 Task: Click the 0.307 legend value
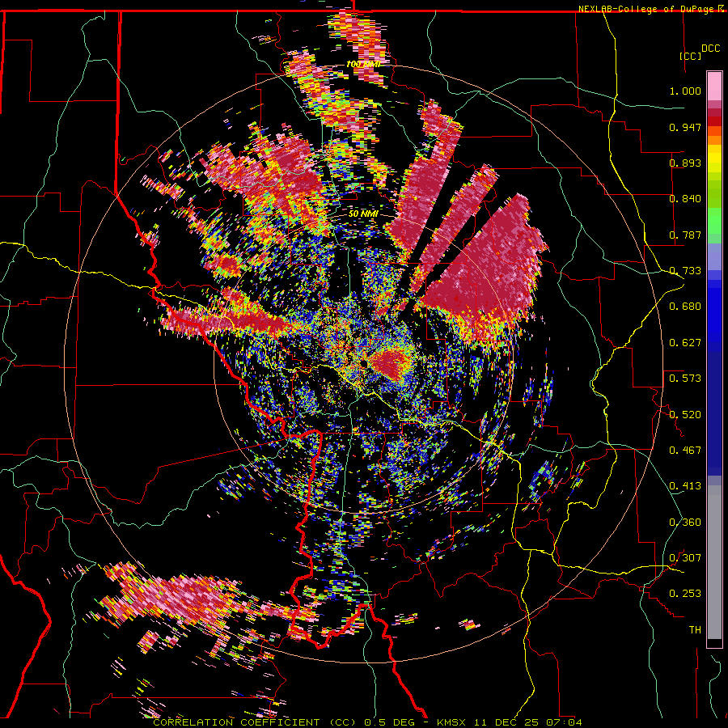(x=685, y=558)
